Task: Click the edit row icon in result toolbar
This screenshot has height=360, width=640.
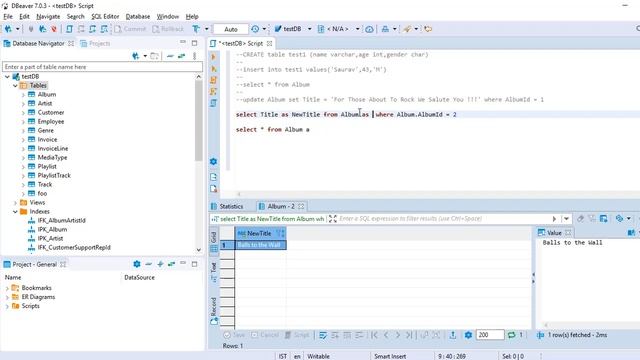Action: pyautogui.click(x=323, y=335)
